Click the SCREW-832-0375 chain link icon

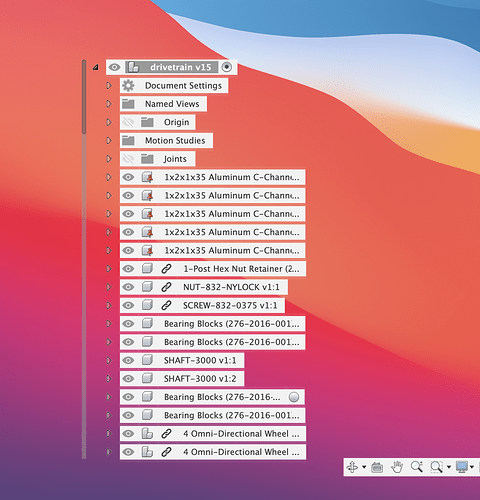(x=166, y=305)
